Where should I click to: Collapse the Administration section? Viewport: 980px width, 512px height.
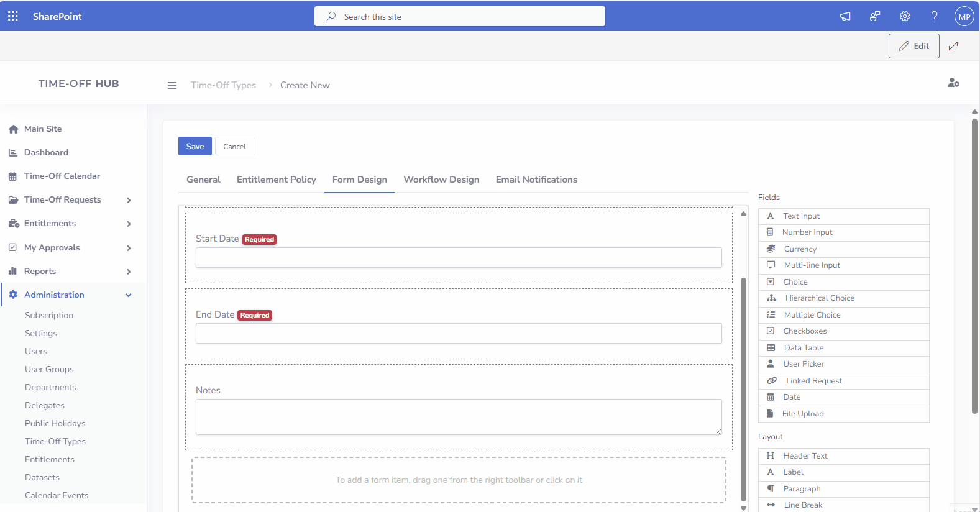[x=129, y=295]
